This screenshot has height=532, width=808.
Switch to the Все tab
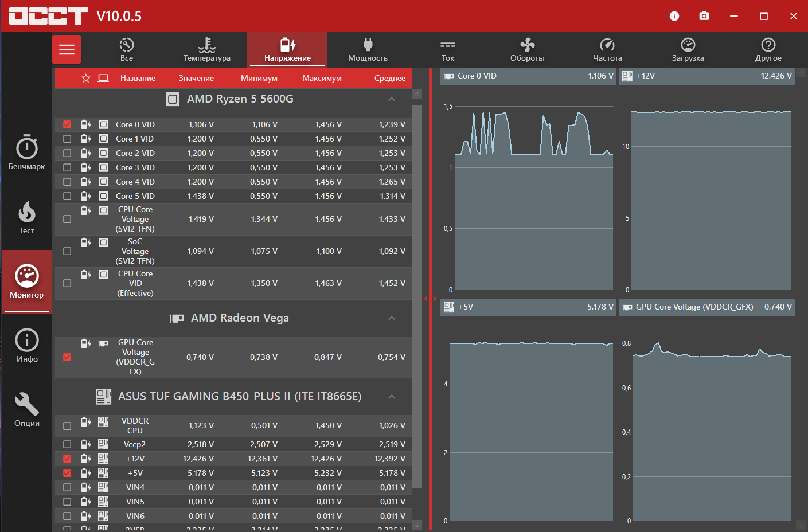(127, 49)
